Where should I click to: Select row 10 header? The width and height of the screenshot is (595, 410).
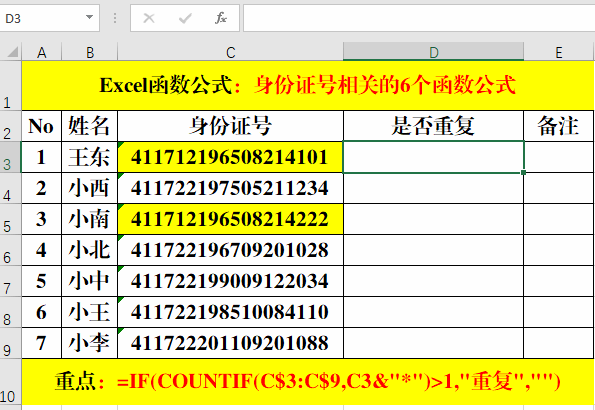[11, 382]
